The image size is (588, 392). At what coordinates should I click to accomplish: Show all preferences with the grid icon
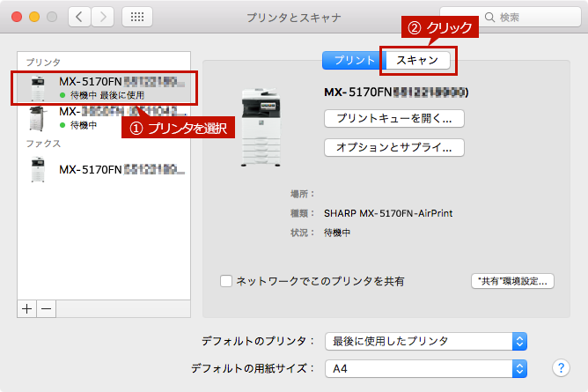tap(137, 17)
